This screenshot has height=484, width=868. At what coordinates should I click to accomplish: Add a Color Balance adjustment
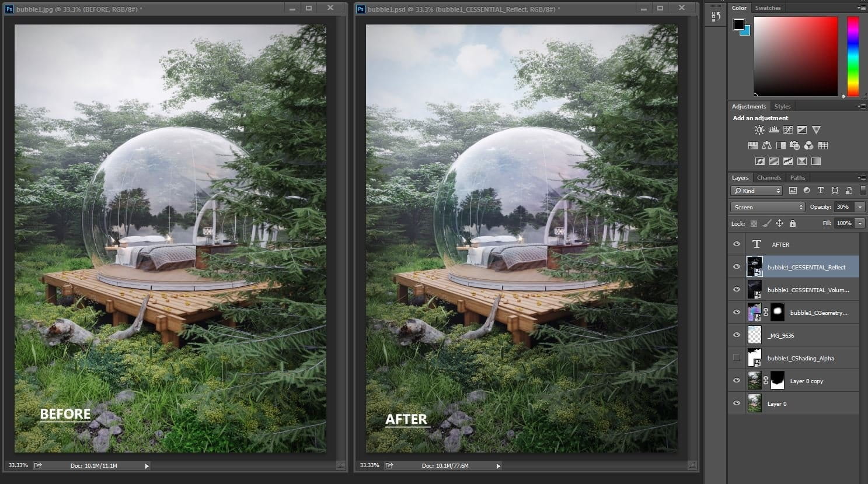tap(767, 146)
